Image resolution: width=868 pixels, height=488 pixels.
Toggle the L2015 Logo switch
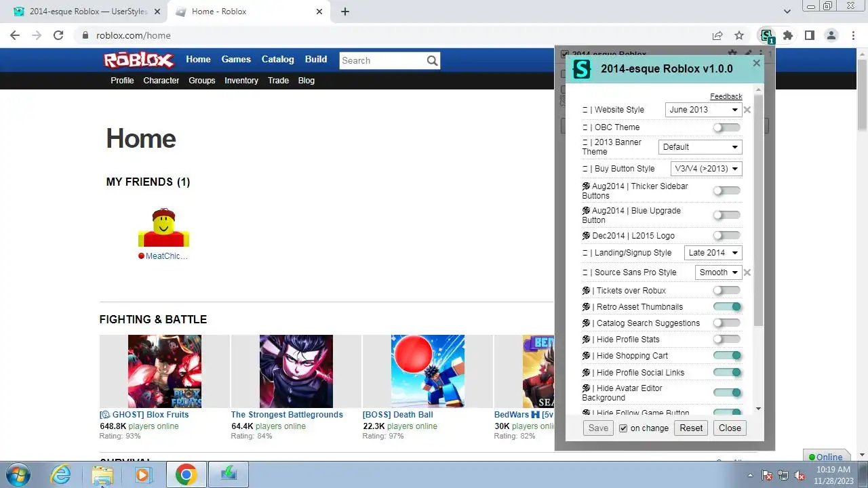[x=726, y=236]
